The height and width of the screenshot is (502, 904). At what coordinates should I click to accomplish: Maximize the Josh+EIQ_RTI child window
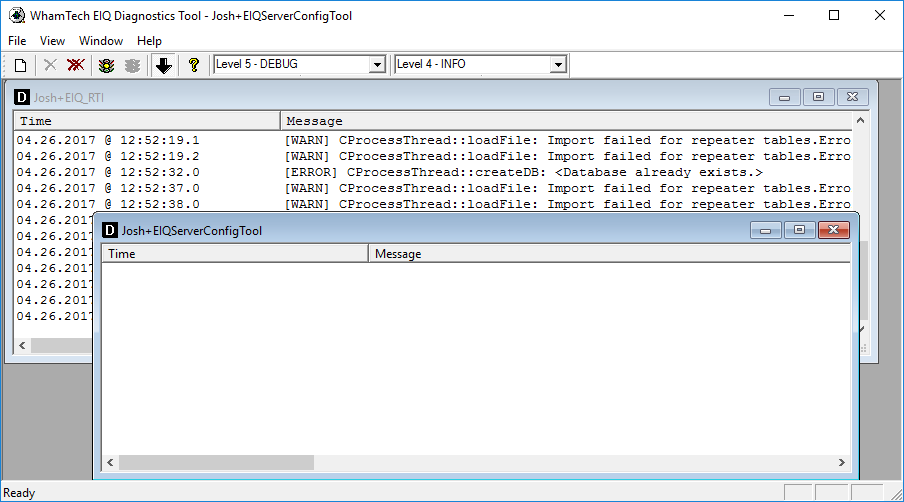click(818, 97)
